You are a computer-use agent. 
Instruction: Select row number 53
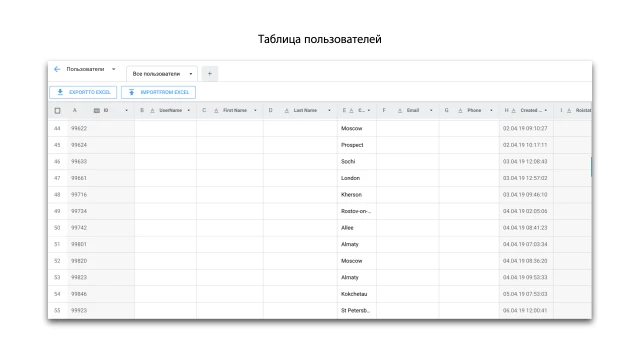pyautogui.click(x=57, y=278)
